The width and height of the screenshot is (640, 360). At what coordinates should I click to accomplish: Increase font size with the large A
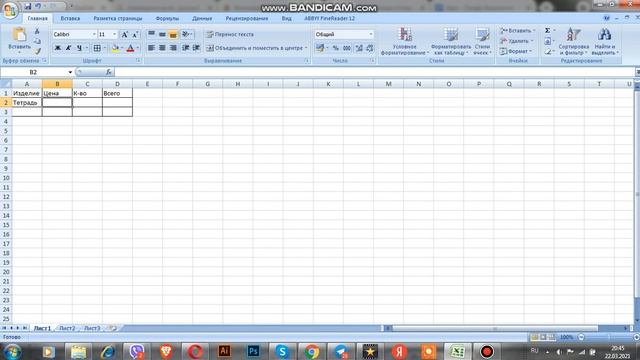(x=125, y=35)
